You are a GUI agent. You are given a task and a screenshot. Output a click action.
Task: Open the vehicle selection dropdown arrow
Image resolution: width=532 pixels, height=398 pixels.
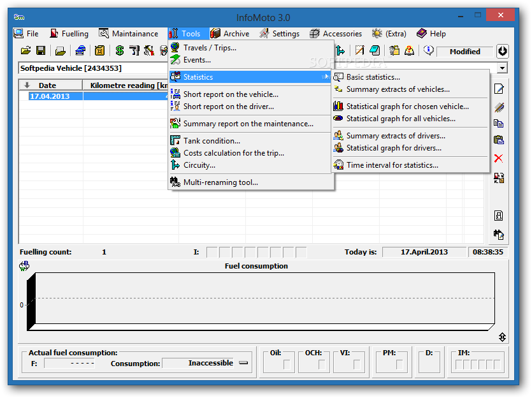(x=502, y=68)
